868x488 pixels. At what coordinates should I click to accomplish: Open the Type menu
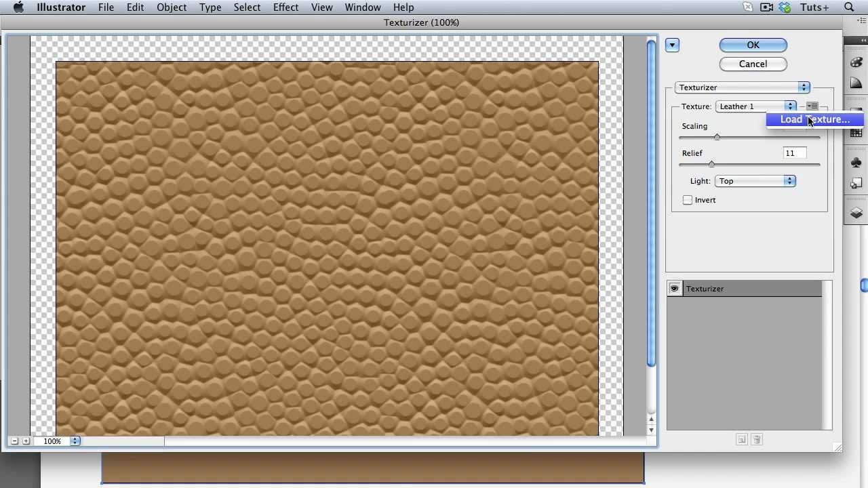point(210,7)
